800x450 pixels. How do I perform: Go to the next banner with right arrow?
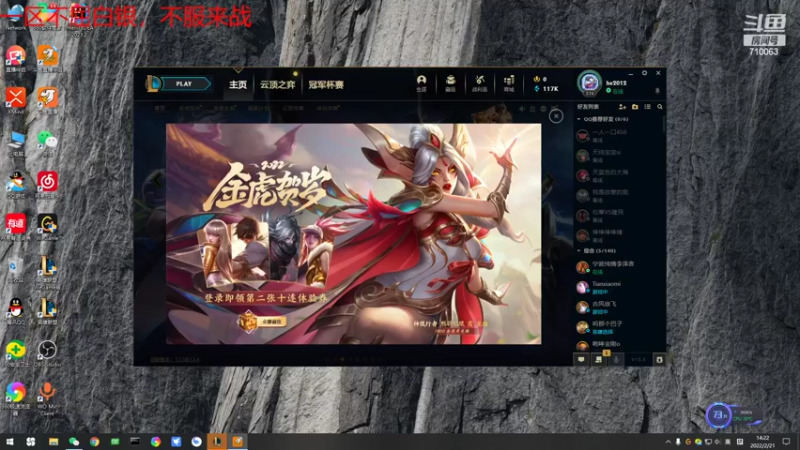pos(550,180)
